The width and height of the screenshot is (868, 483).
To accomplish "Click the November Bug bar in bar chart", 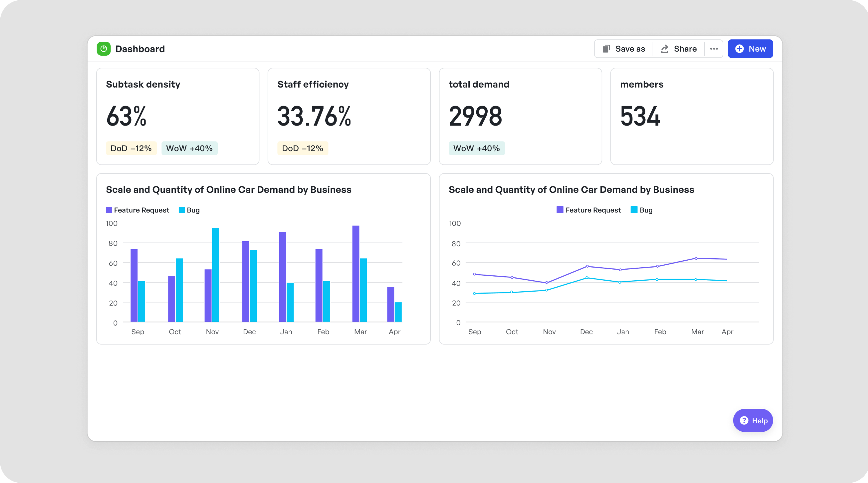I will (216, 275).
